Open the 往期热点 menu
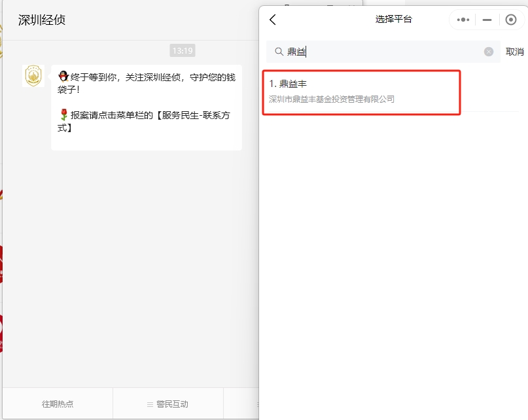 click(58, 404)
